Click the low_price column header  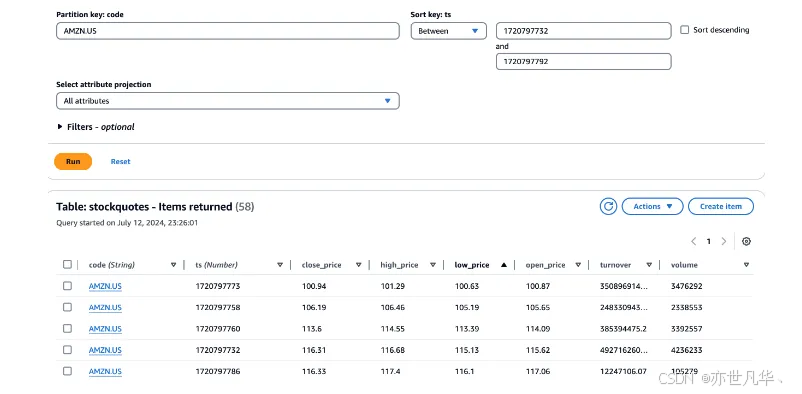[472, 265]
